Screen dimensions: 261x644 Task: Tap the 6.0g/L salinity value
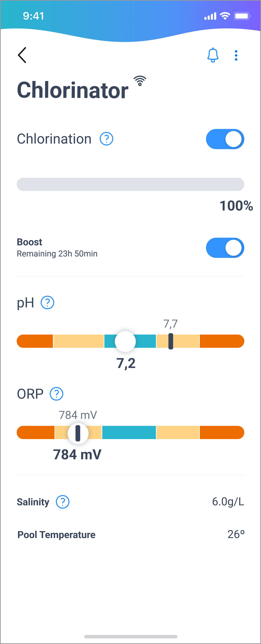click(x=228, y=501)
